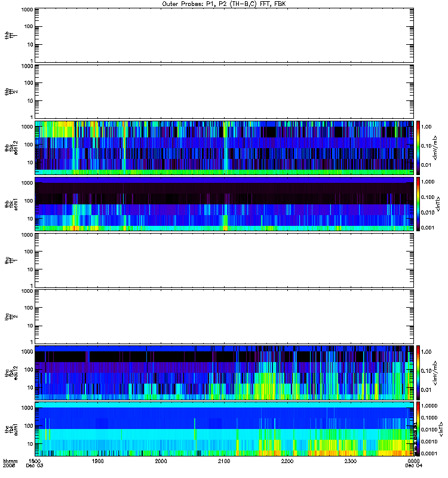
Task: Click the '<|mV/m|>' unit beside thc edc12 bar
Action: 435,372
